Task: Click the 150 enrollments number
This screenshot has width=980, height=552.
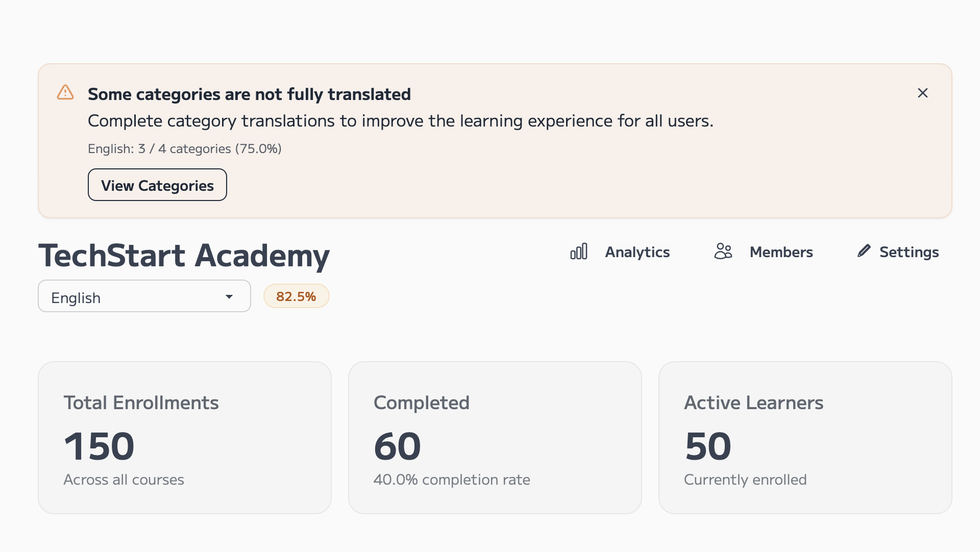Action: click(x=100, y=446)
